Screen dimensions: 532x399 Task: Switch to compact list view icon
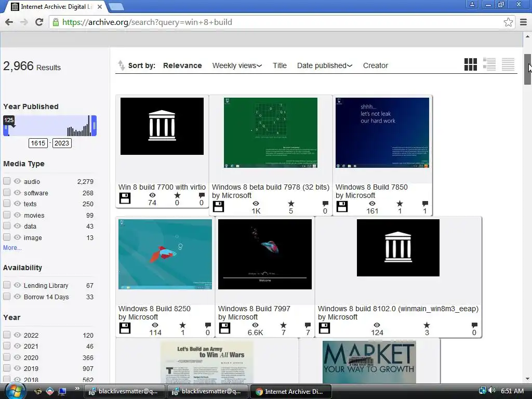pyautogui.click(x=508, y=64)
